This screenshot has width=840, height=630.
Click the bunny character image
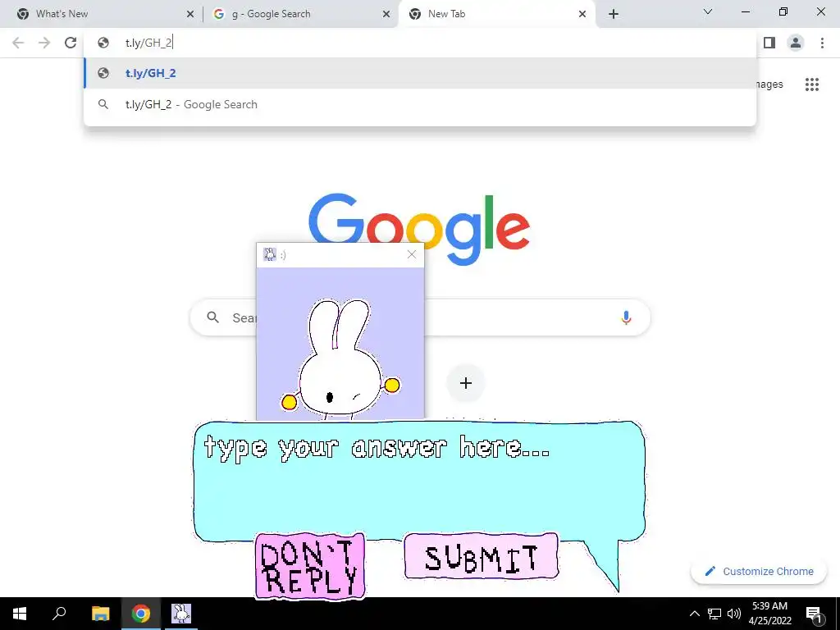[340, 359]
